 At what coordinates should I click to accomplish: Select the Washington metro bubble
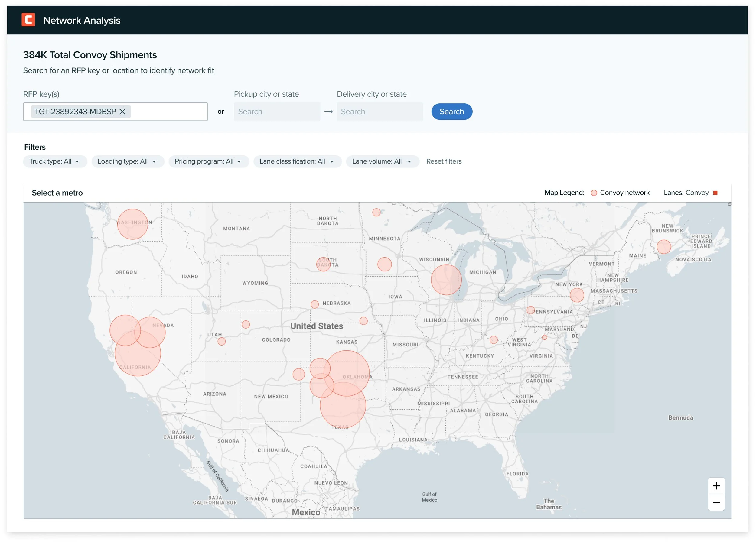132,224
